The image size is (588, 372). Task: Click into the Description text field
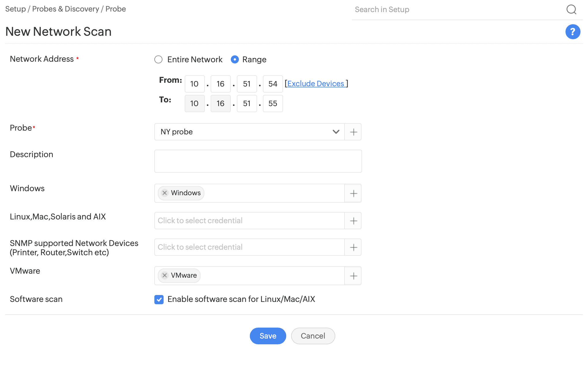click(x=258, y=161)
